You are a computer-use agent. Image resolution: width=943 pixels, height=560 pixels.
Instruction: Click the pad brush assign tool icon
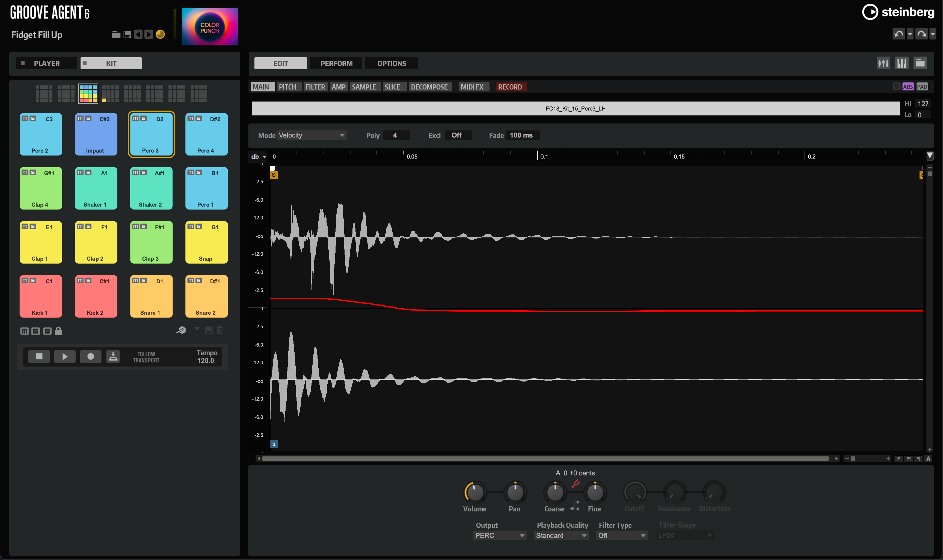click(x=181, y=330)
